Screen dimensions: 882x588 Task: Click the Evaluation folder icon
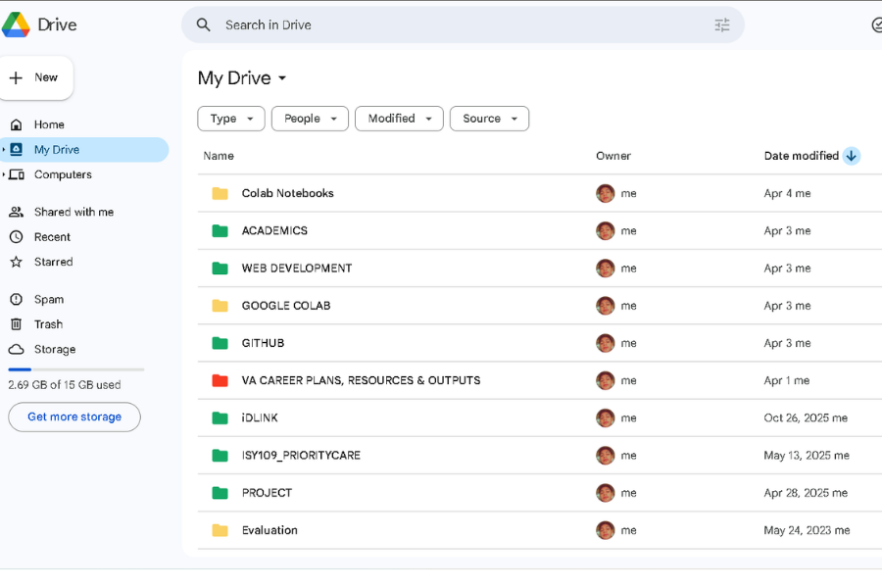(220, 530)
